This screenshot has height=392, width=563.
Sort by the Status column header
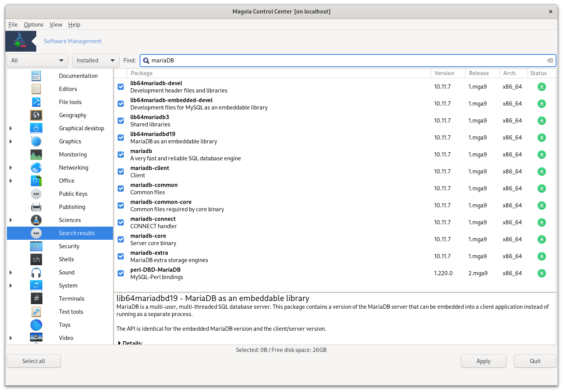coord(541,73)
